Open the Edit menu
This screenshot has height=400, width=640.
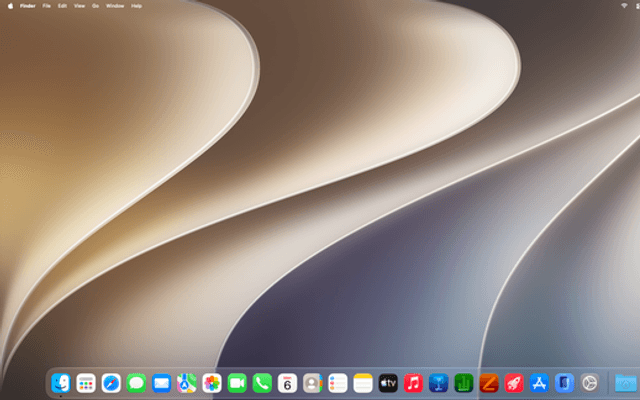tap(62, 6)
